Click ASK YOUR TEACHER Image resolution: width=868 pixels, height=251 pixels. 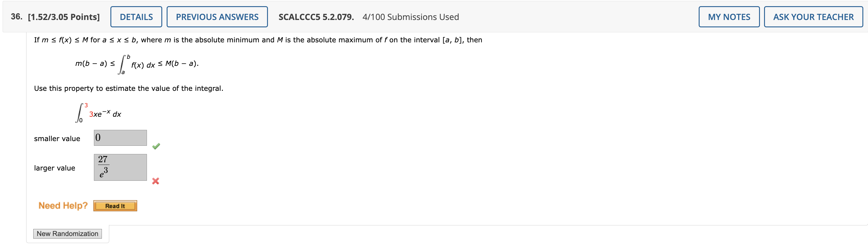pyautogui.click(x=814, y=16)
